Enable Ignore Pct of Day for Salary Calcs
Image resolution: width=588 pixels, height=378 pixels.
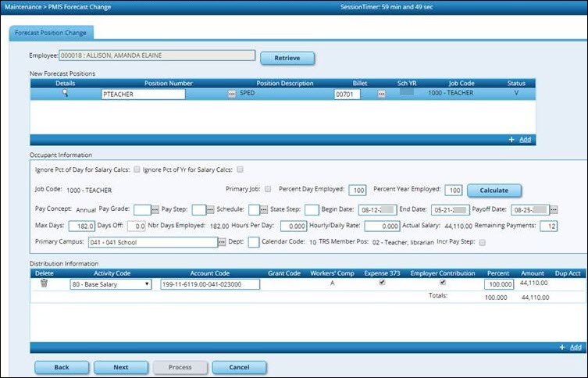[137, 169]
